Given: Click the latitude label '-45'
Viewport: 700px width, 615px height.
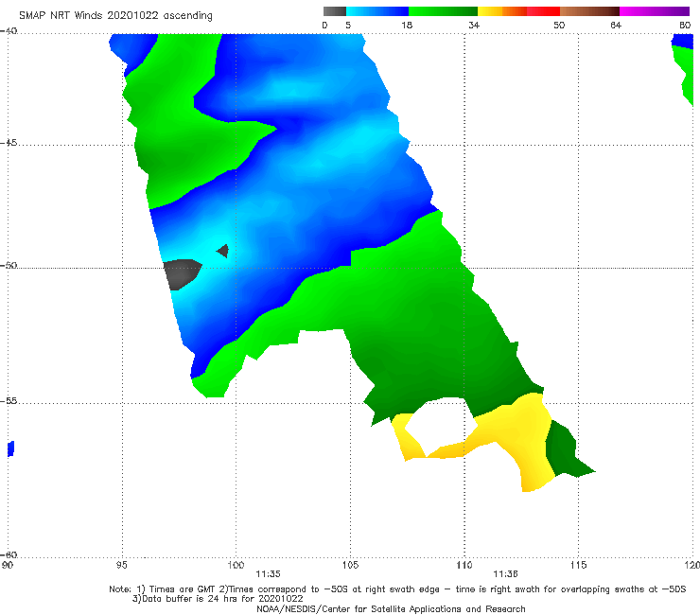Looking at the screenshot, I should (x=9, y=143).
